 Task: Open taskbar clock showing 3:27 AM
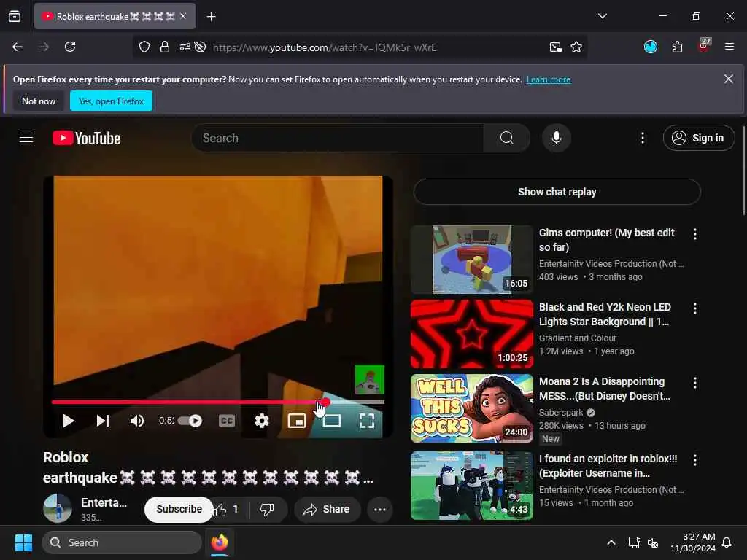693,542
